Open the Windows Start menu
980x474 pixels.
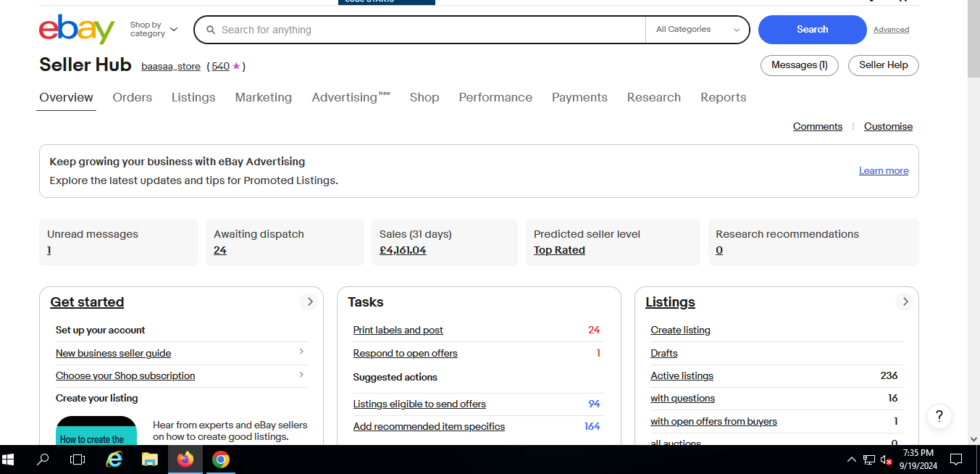tap(9, 460)
